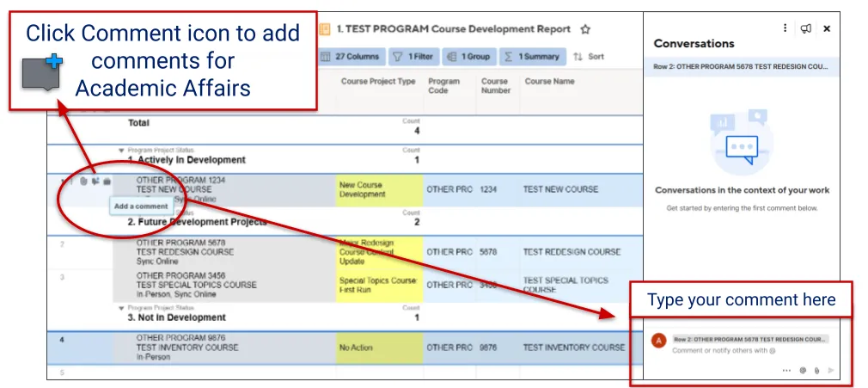This screenshot has height=388, width=868.
Task: Click the add-comment icon on row 1
Action: (x=95, y=182)
